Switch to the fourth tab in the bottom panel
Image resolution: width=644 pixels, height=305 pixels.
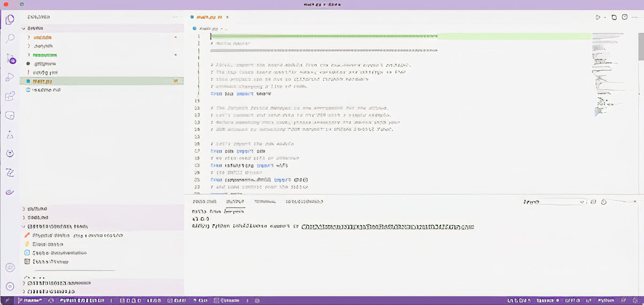(304, 202)
